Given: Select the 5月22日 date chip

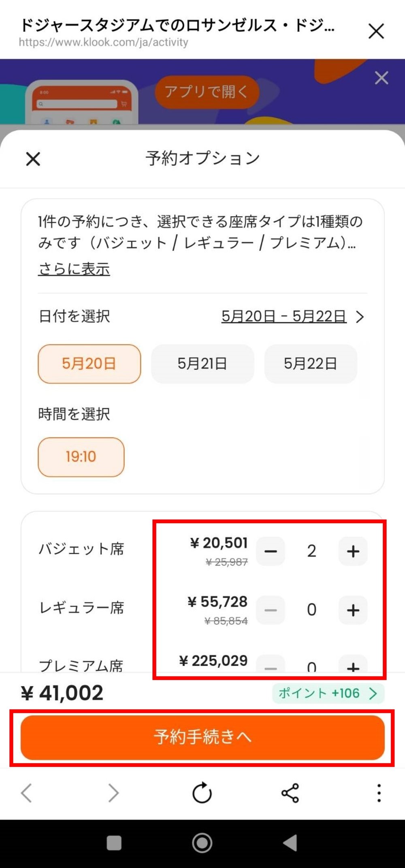Looking at the screenshot, I should (311, 363).
